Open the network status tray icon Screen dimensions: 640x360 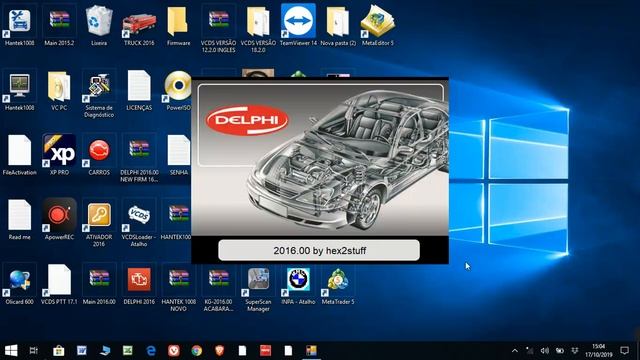529,350
